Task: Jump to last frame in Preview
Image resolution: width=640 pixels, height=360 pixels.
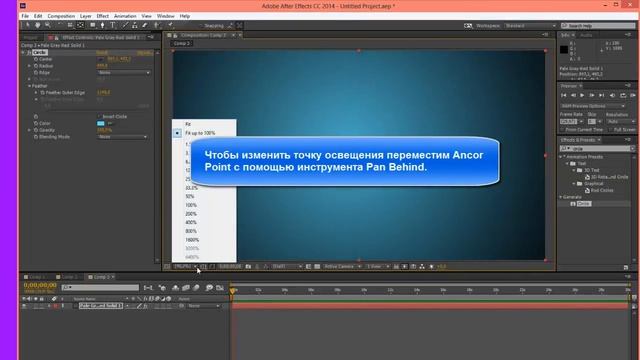Action: point(601,96)
